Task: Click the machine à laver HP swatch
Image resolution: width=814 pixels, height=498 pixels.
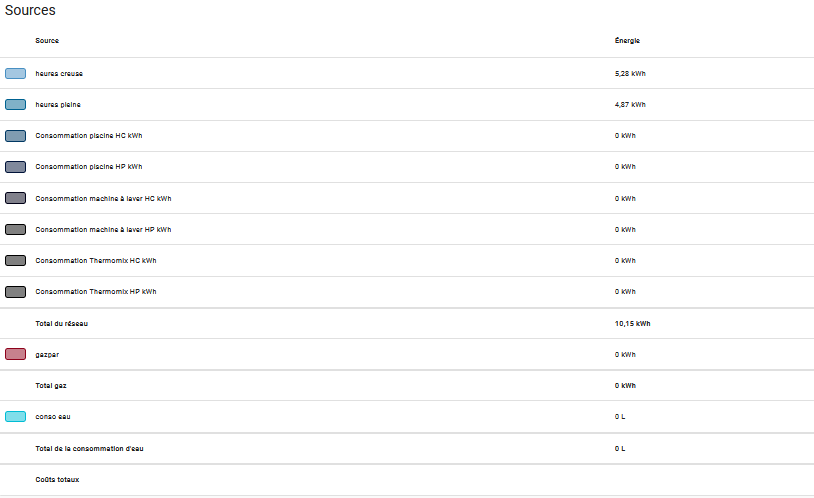Action: click(16, 230)
